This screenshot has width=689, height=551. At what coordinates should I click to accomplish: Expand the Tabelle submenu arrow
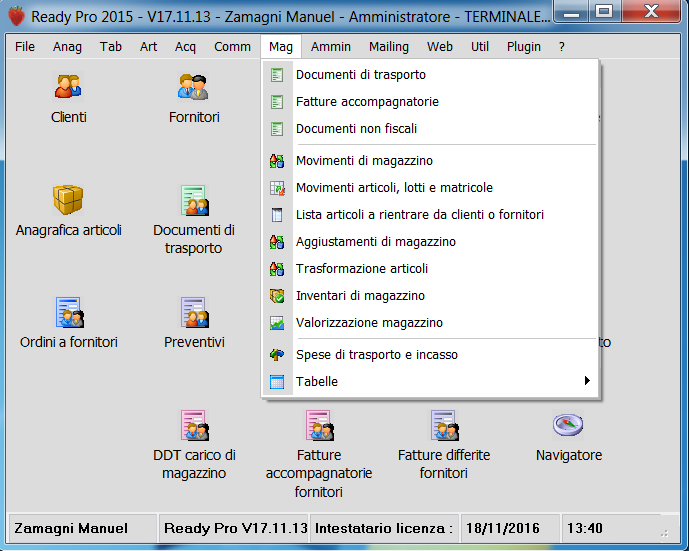[587, 381]
